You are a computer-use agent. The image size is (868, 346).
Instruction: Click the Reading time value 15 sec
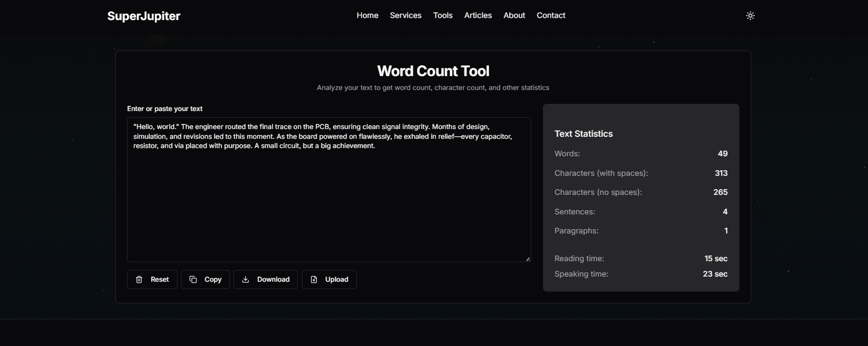pyautogui.click(x=716, y=259)
